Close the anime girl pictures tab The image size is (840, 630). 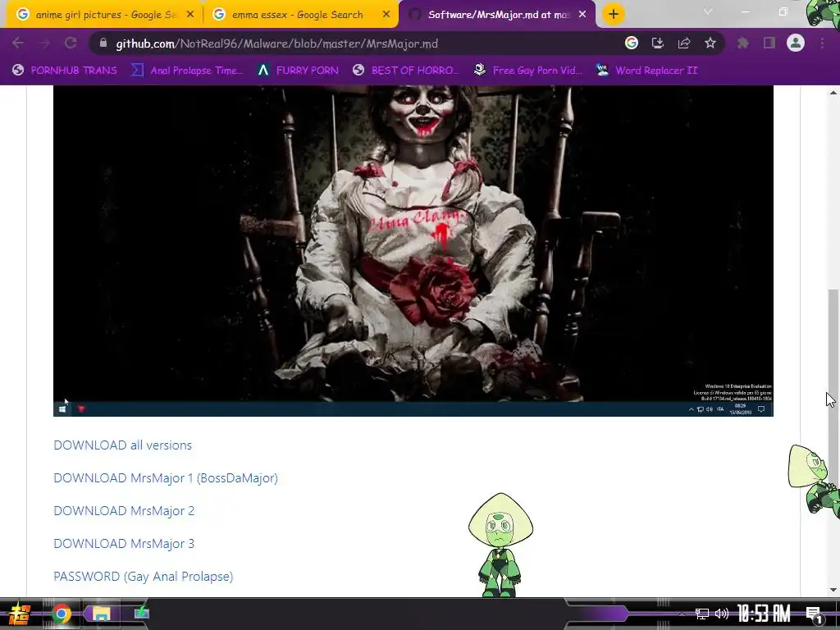coord(190,15)
